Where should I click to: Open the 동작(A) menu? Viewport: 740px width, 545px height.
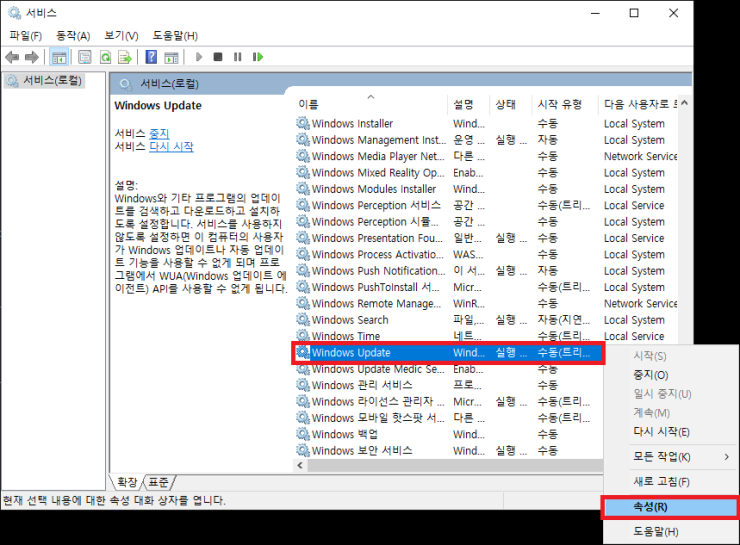[x=73, y=36]
